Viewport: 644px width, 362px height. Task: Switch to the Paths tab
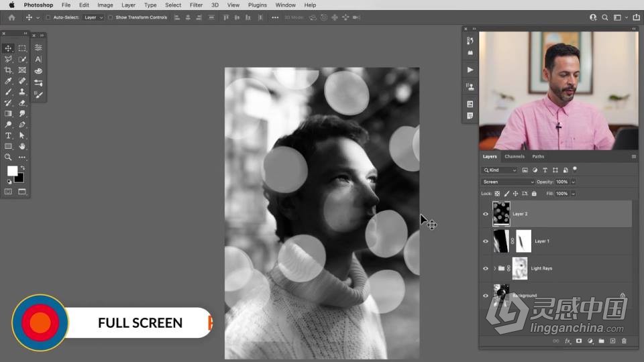tap(538, 156)
